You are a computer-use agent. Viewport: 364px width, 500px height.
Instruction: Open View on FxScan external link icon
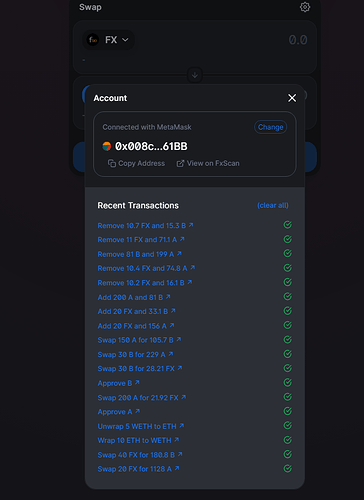180,163
